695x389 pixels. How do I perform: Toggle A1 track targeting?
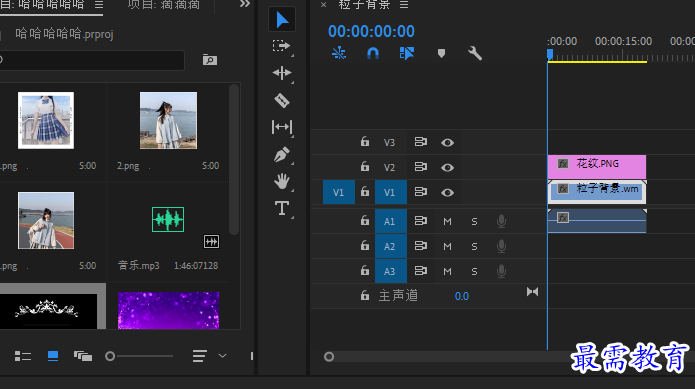click(390, 221)
